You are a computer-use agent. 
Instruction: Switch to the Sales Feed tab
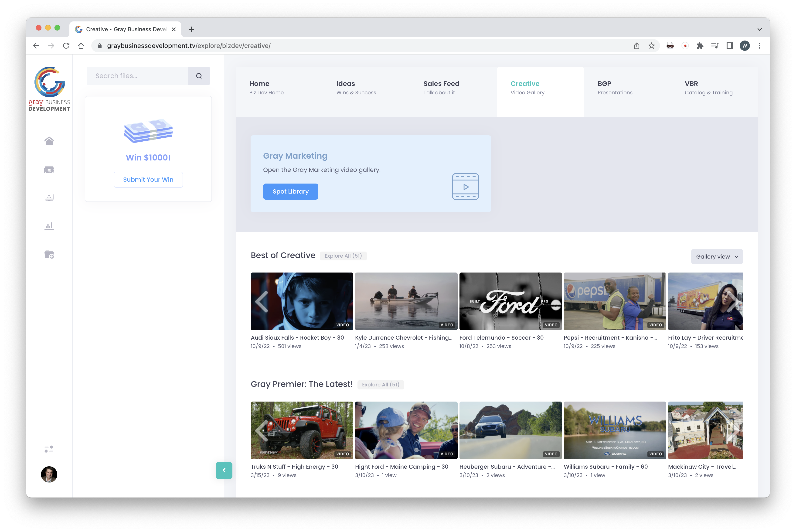click(x=453, y=92)
